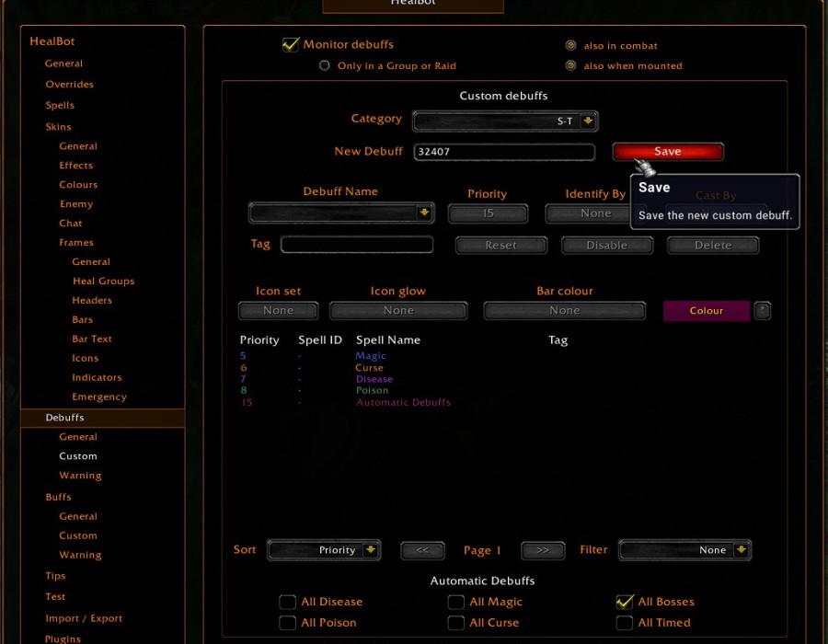Screen dimensions: 828x644
Task: Toggle the Monitor debuffs checkbox
Action: pos(291,45)
